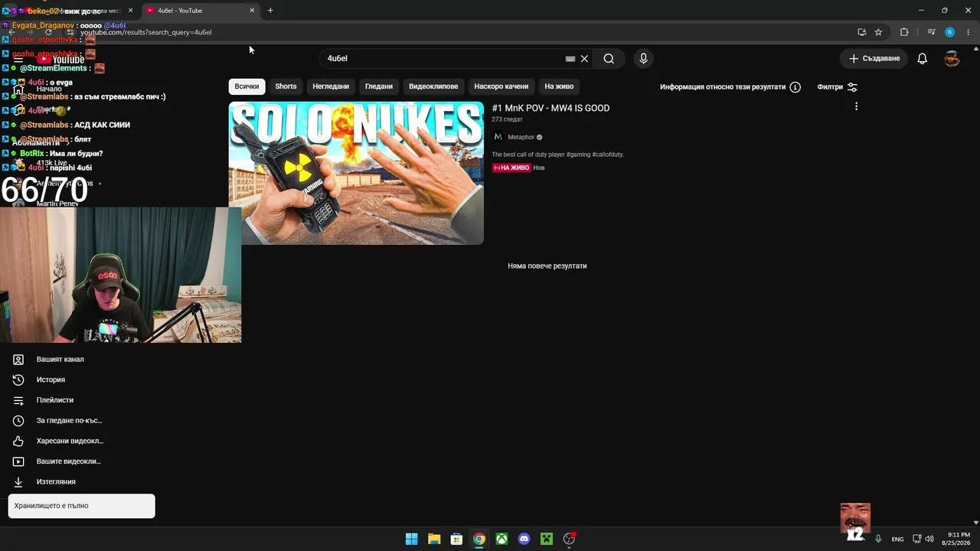Screen dimensions: 980x551
Task: Select the Видеоклипове filter chip
Action: (433, 86)
